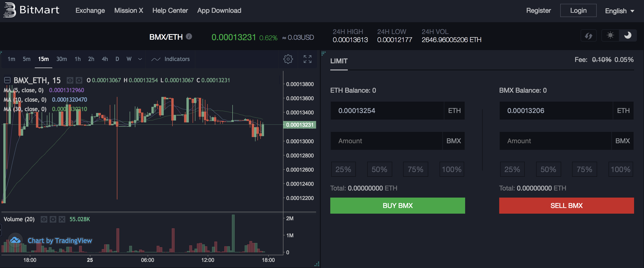Select the 2h timeframe
Screen dimensions: 644x268
(91, 59)
